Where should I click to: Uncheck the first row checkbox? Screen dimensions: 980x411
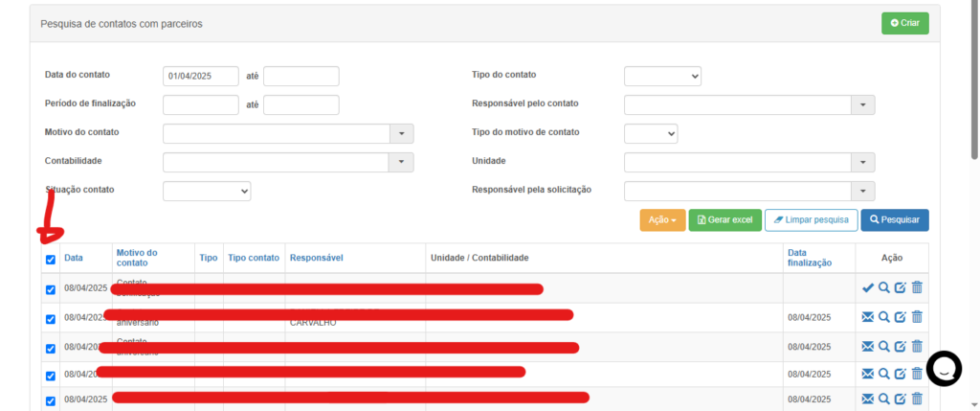51,289
